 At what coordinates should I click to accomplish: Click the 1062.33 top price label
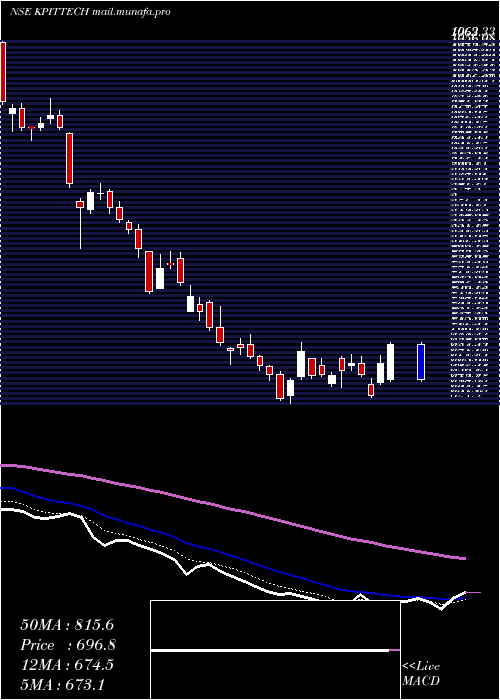coord(473,31)
